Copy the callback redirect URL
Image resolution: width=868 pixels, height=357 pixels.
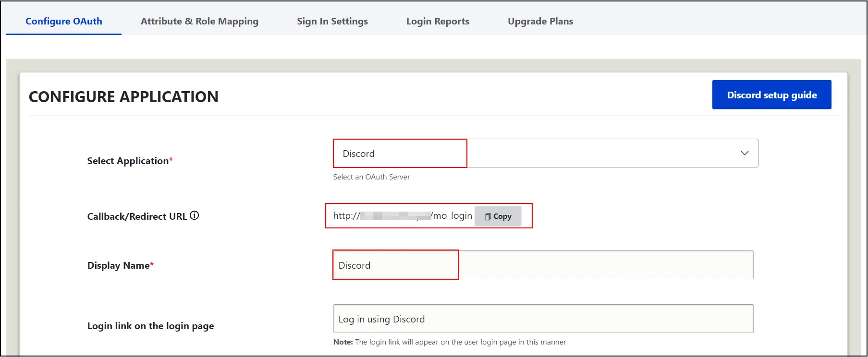498,216
